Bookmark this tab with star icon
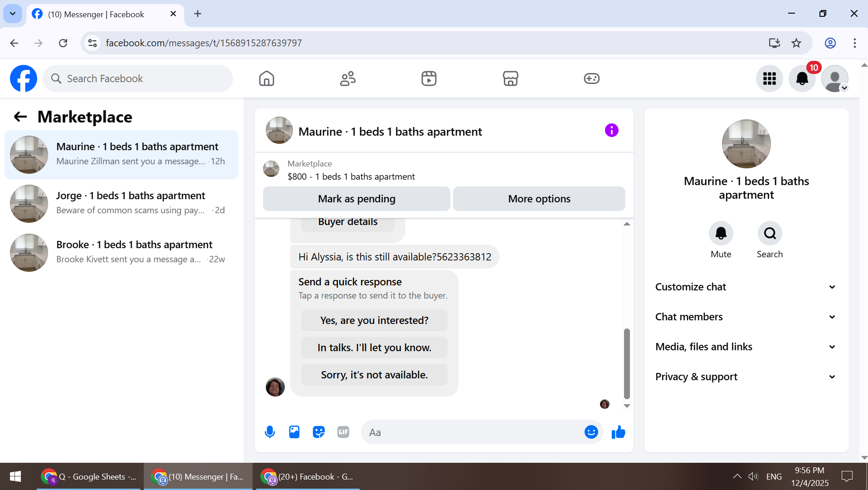The image size is (868, 490). (x=796, y=43)
